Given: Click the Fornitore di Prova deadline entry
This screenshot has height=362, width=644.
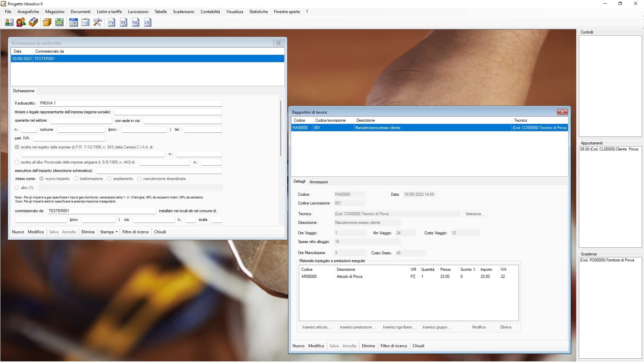Looking at the screenshot, I should click(x=607, y=260).
